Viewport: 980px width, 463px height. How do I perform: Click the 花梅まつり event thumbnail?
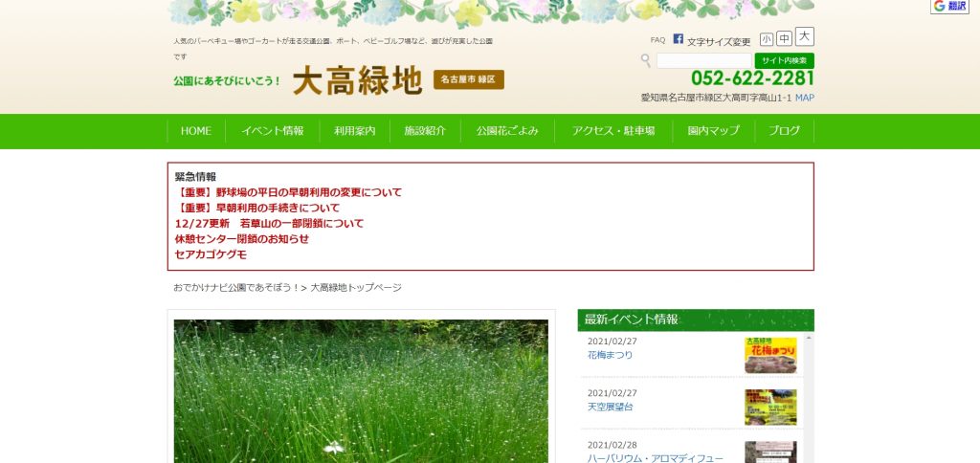pos(770,356)
